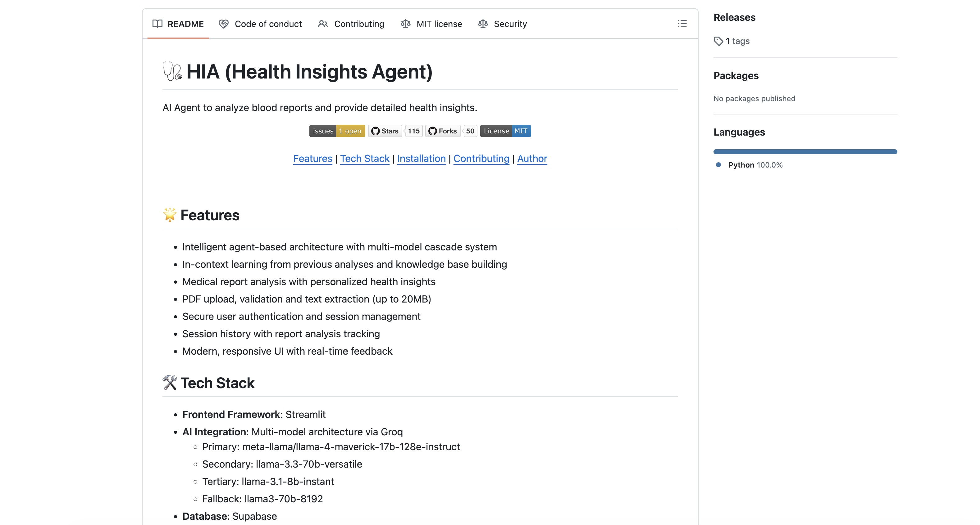
Task: Switch to the Code of conduct tab
Action: [268, 24]
